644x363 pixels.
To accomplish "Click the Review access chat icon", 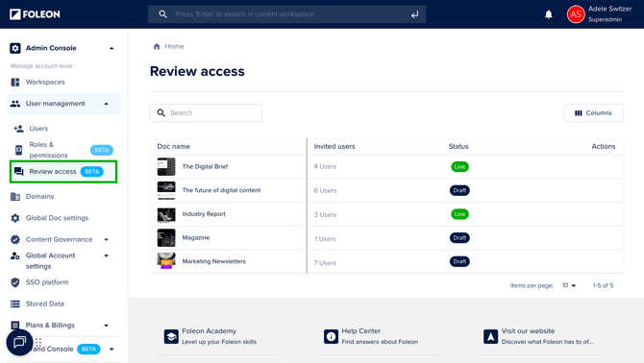I will coord(19,172).
